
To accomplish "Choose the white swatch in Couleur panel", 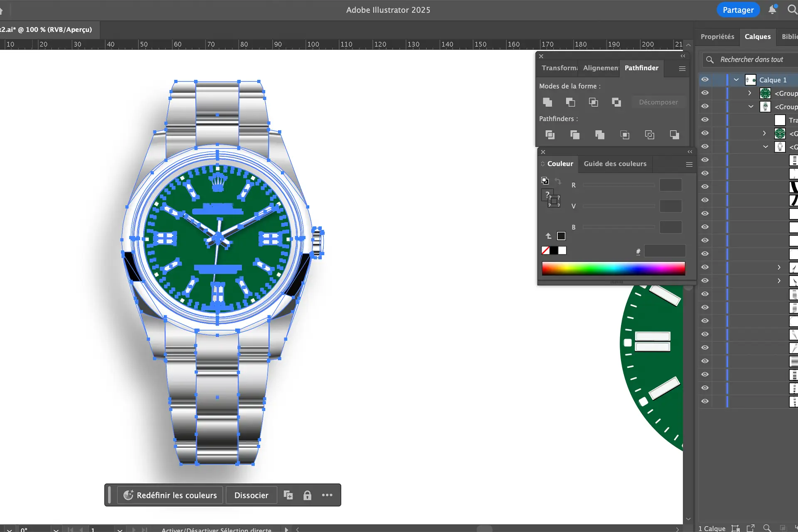I will point(562,250).
